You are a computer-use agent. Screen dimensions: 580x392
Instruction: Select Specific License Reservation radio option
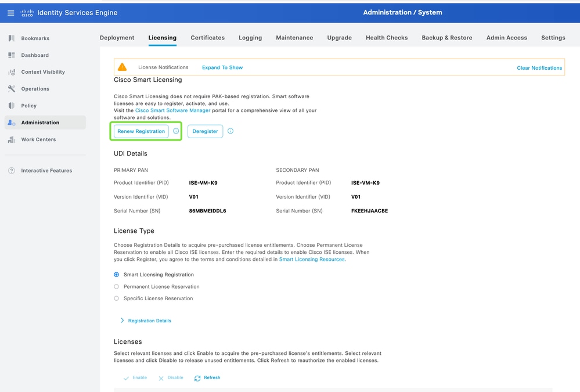tap(117, 299)
